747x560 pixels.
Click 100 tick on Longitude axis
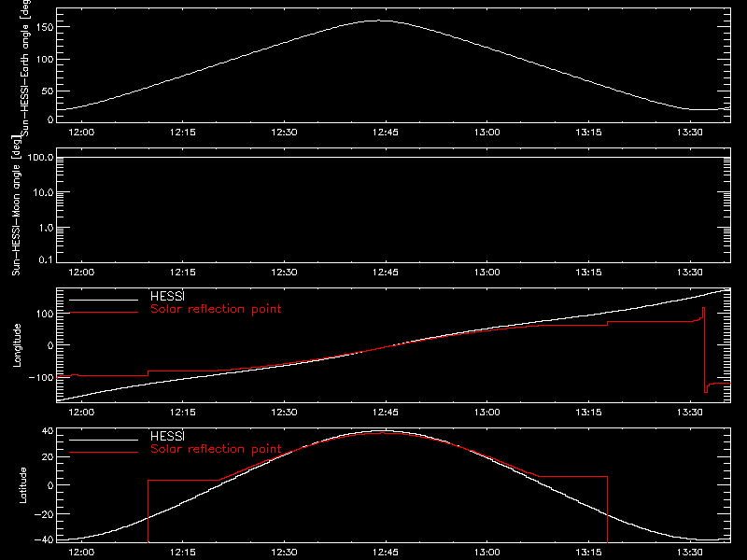[x=45, y=314]
